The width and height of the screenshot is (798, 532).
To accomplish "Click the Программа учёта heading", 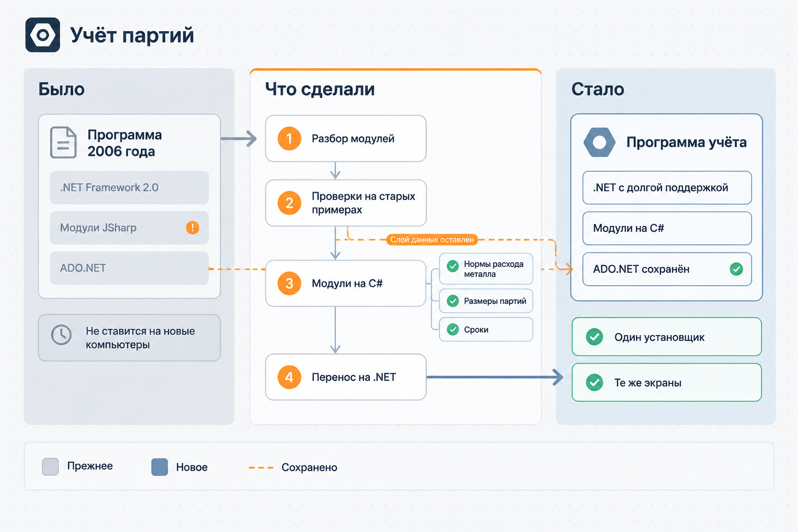I will (x=686, y=142).
